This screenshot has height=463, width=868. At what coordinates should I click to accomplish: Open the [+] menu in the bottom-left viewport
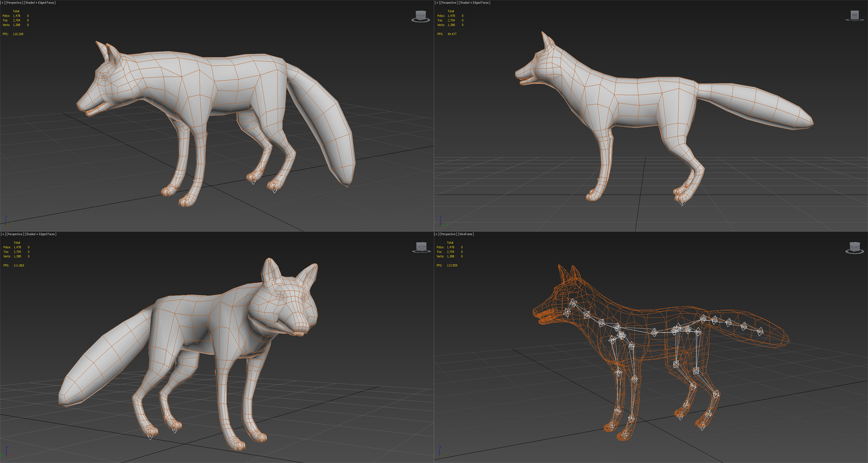[3, 234]
